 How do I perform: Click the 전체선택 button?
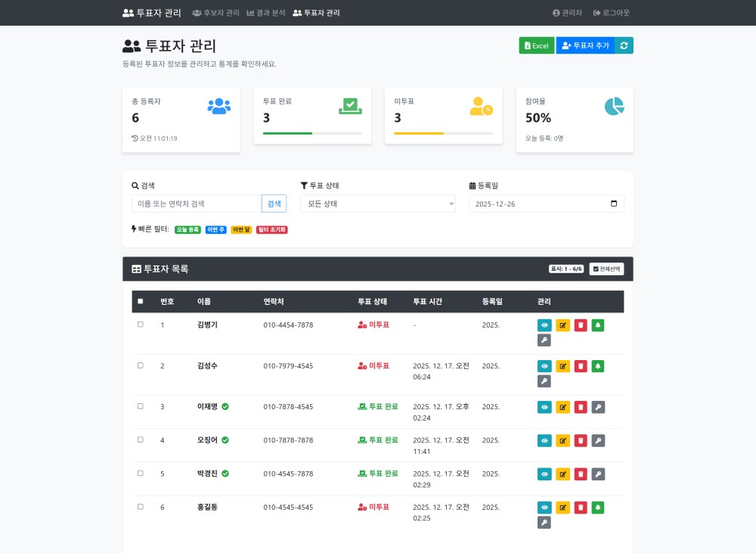[x=606, y=269]
